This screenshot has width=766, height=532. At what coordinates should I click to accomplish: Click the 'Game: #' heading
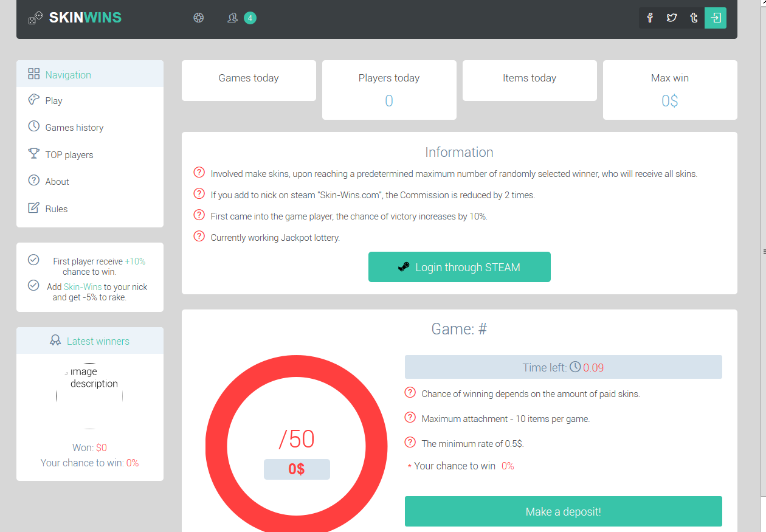pos(460,329)
